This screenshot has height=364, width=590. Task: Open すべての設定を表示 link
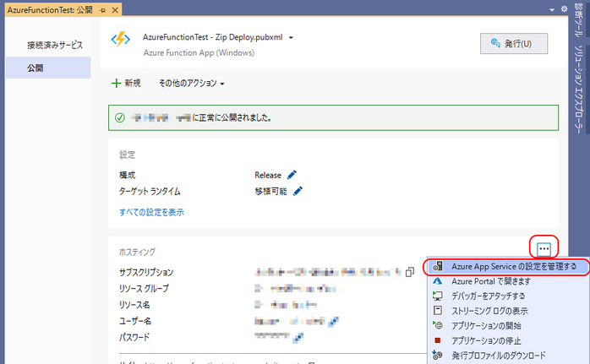[x=151, y=212]
